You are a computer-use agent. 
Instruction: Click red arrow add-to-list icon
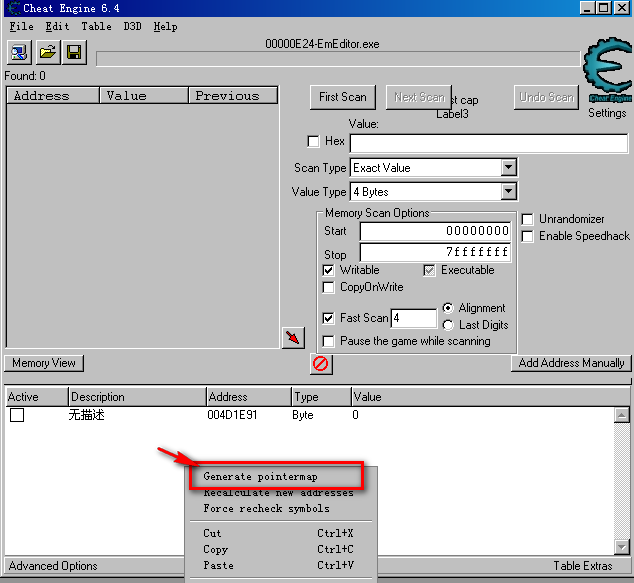pos(293,338)
